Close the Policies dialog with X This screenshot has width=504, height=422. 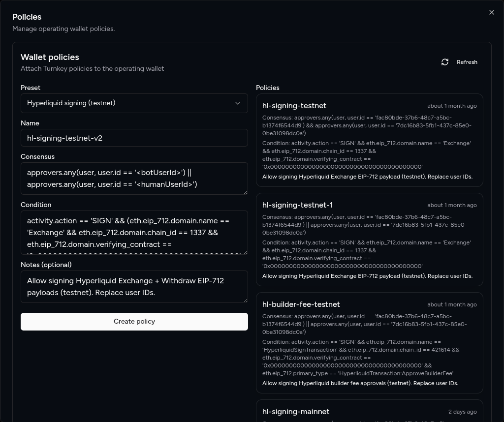pyautogui.click(x=491, y=12)
